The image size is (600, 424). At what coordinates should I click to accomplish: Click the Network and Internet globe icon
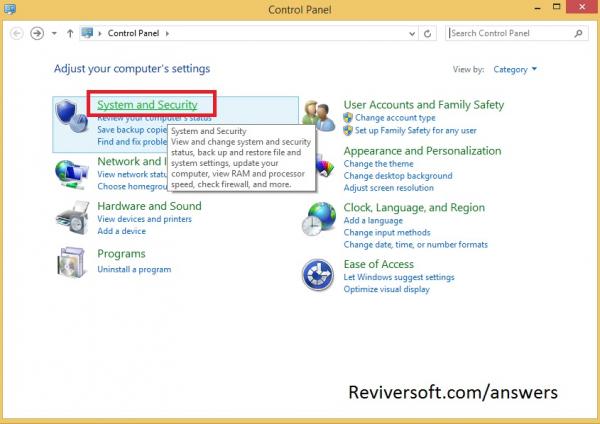72,174
